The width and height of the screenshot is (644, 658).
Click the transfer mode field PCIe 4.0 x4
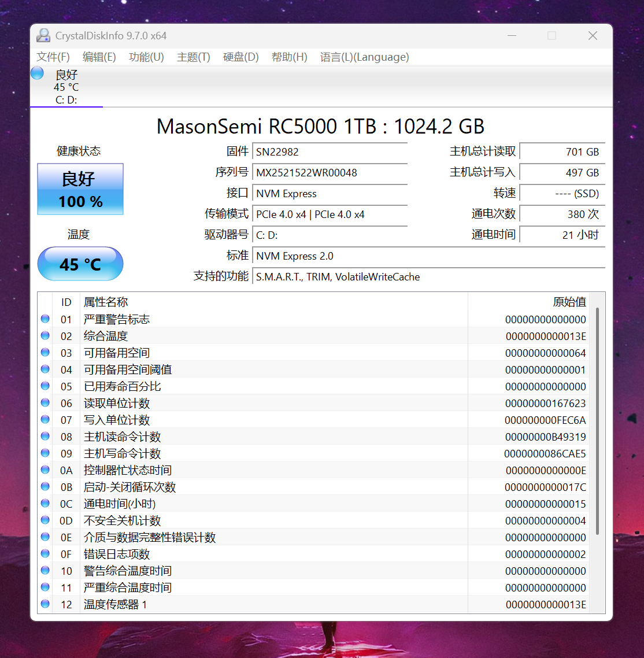tap(330, 215)
